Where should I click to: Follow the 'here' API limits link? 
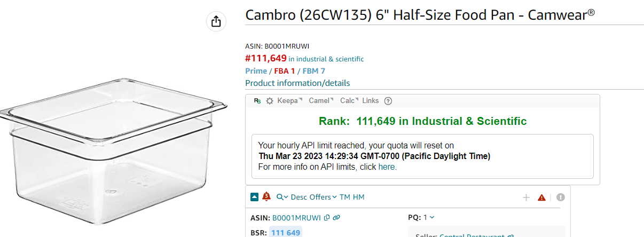[x=386, y=167]
